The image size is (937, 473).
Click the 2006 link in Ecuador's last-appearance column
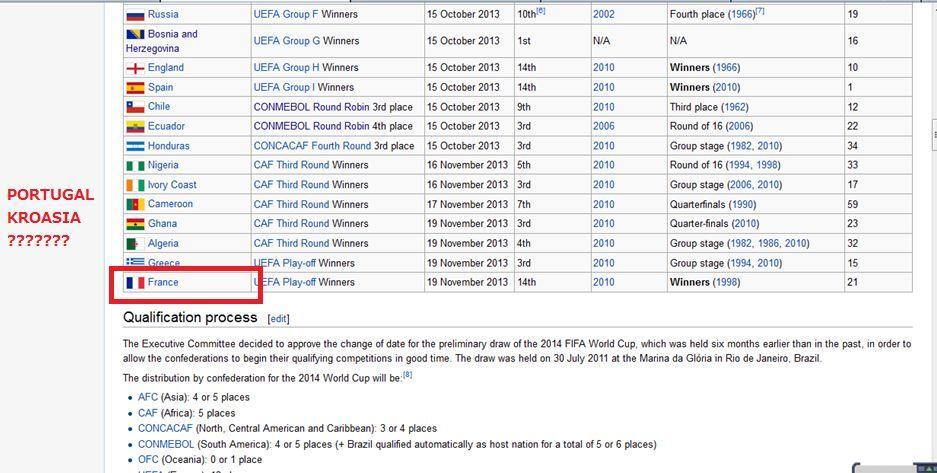click(x=604, y=126)
